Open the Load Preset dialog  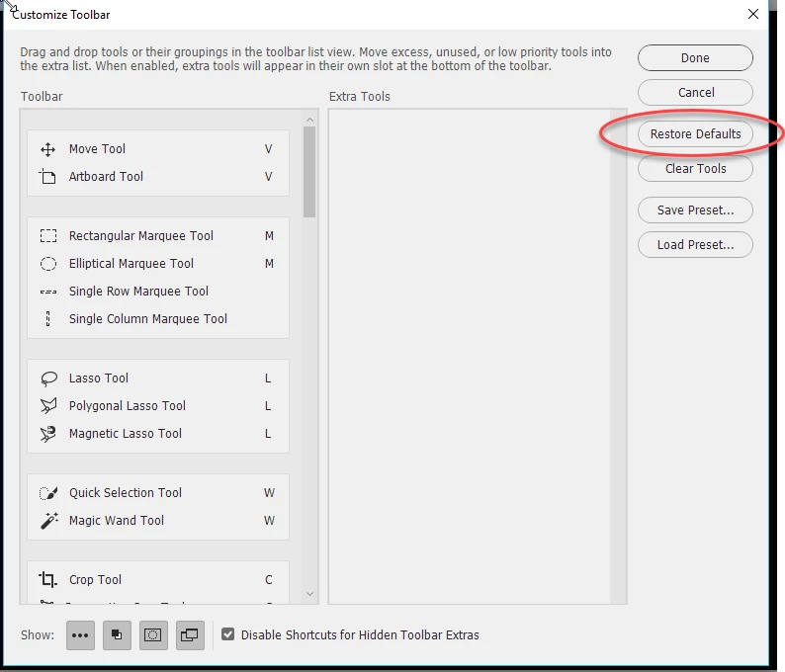(x=695, y=245)
